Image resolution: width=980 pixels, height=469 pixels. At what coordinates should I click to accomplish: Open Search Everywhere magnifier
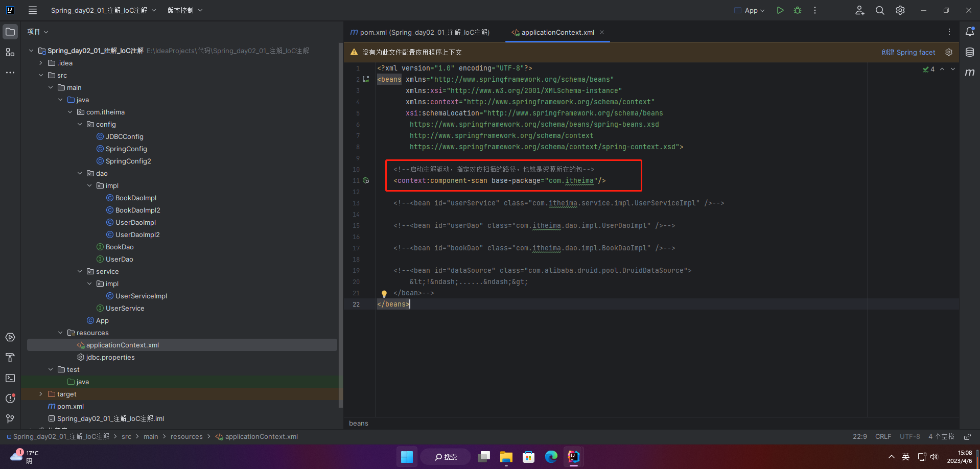(880, 10)
